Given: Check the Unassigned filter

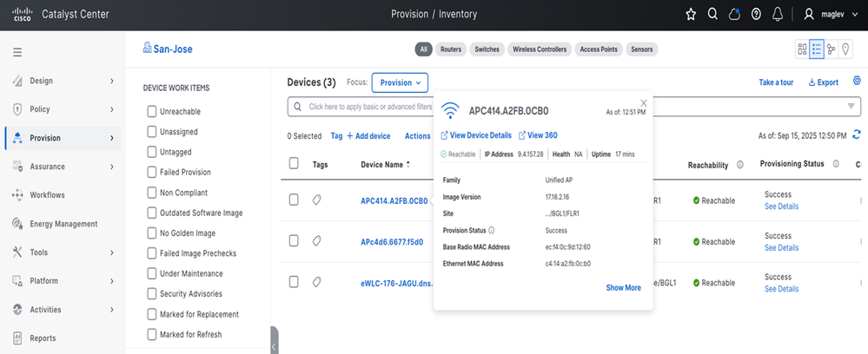Looking at the screenshot, I should [152, 132].
